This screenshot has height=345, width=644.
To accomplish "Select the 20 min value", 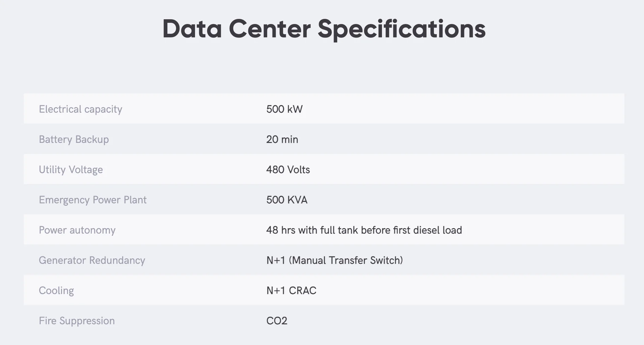I will coord(282,139).
